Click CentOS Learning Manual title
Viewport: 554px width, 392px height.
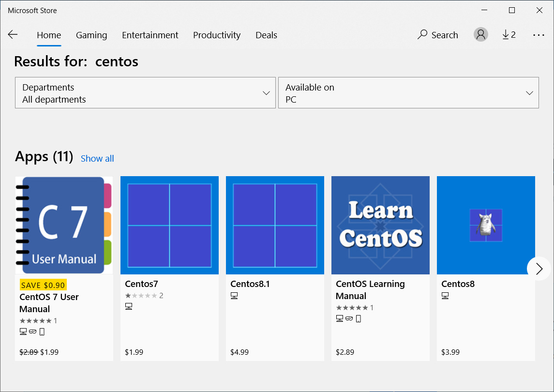[370, 290]
